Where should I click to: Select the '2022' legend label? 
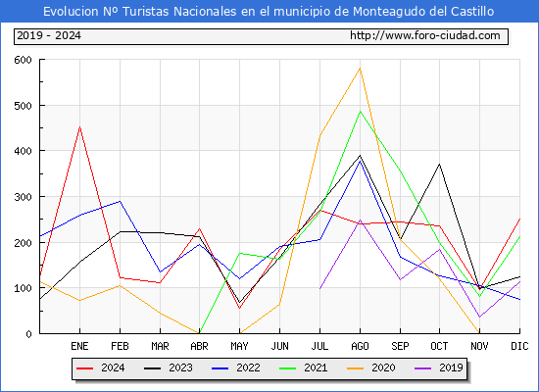[248, 367]
